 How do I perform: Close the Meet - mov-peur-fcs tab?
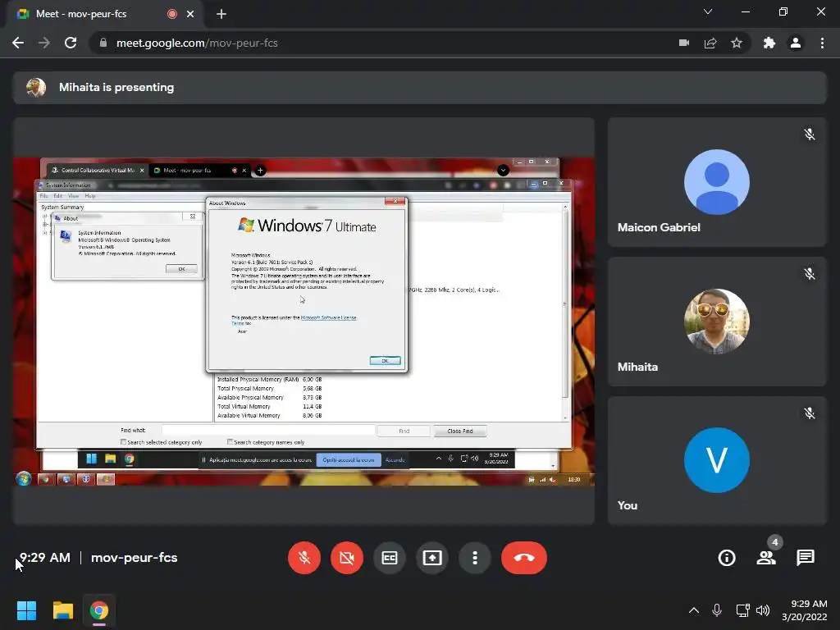pos(190,14)
